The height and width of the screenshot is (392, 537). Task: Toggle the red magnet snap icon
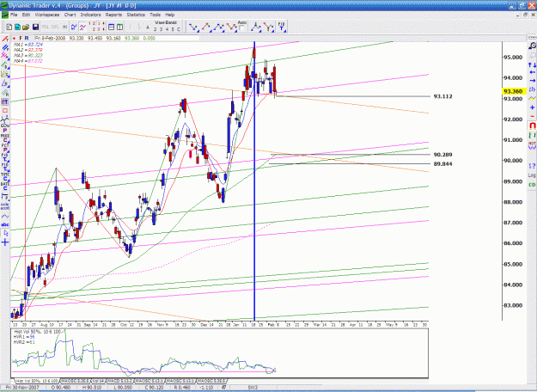[x=532, y=126]
